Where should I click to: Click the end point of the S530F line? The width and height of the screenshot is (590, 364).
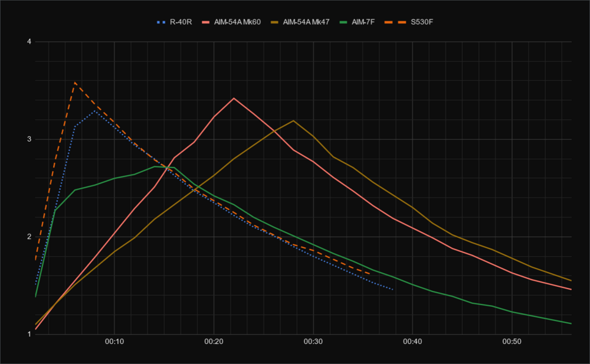[x=371, y=274]
